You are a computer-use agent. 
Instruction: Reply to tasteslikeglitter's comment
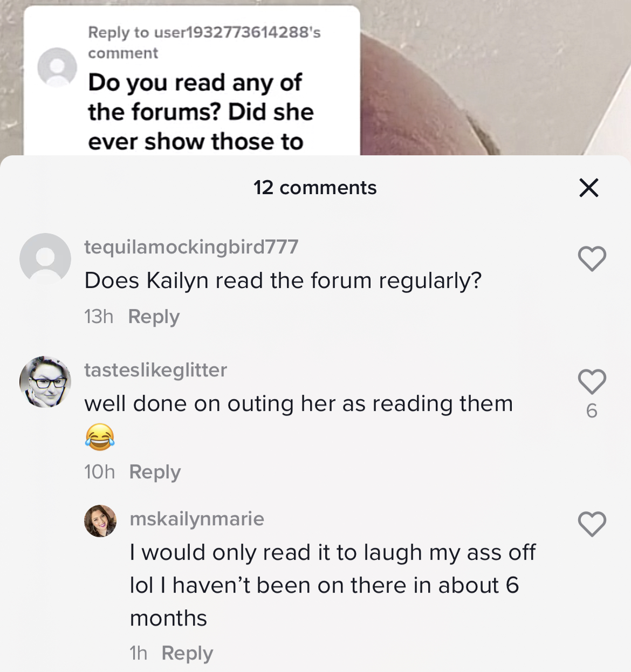pyautogui.click(x=155, y=472)
